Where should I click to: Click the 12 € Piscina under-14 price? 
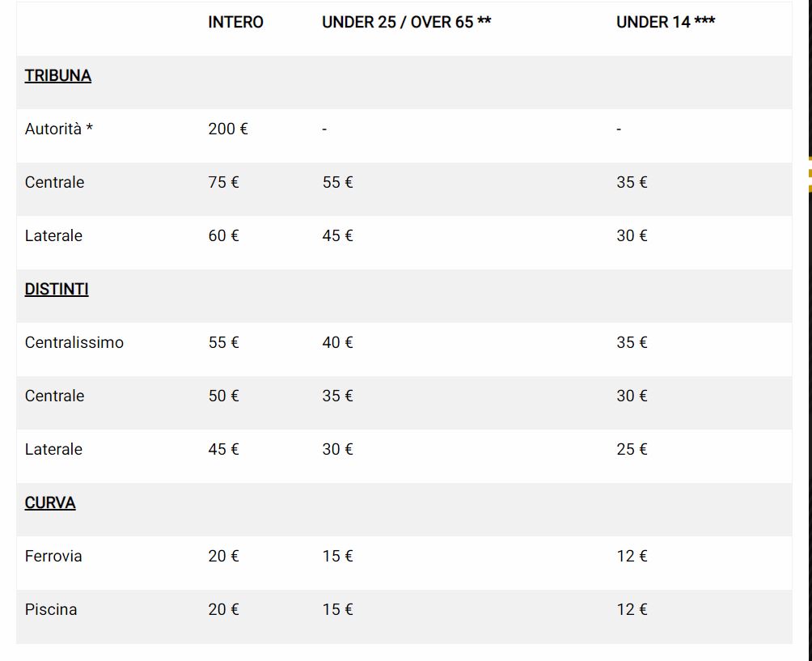pyautogui.click(x=632, y=609)
